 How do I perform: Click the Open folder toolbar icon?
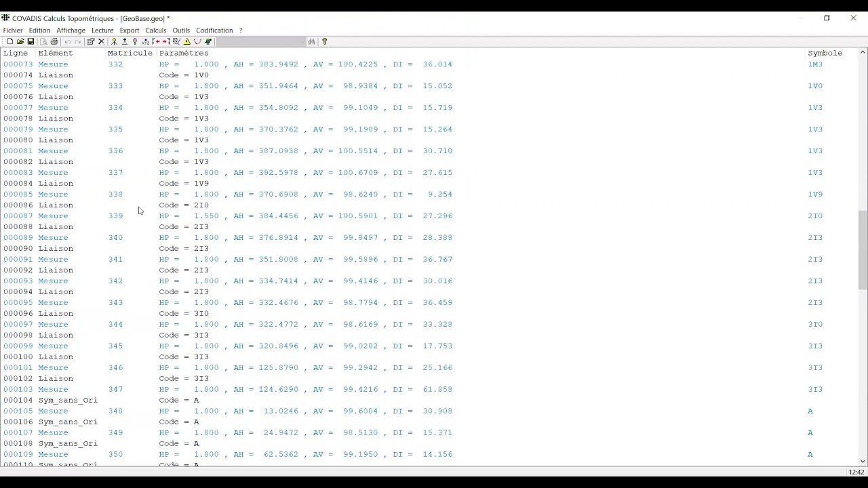[x=20, y=41]
